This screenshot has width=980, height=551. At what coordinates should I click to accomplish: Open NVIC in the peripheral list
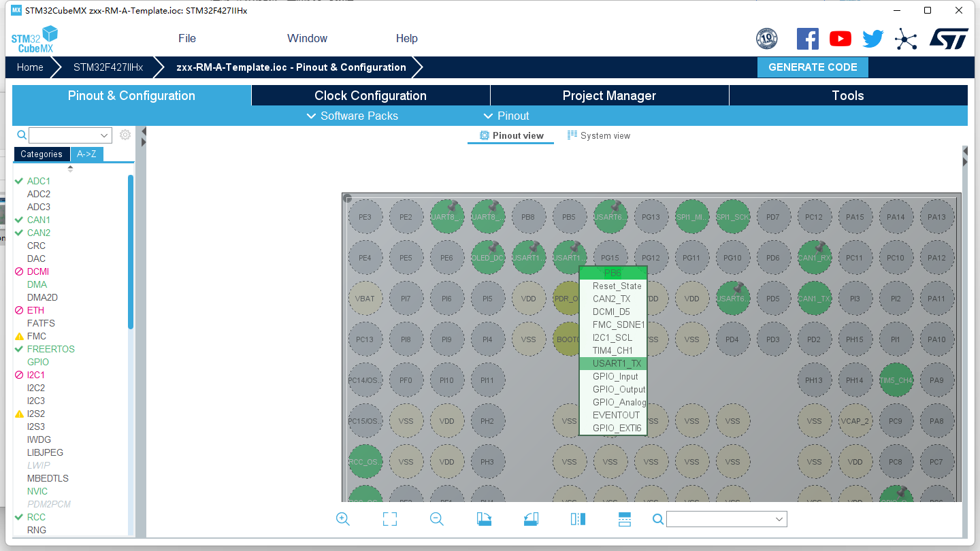[x=37, y=491]
